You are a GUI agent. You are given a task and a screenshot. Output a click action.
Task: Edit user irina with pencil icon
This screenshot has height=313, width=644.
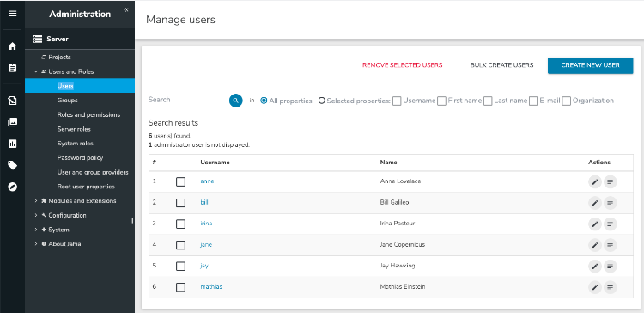point(595,224)
